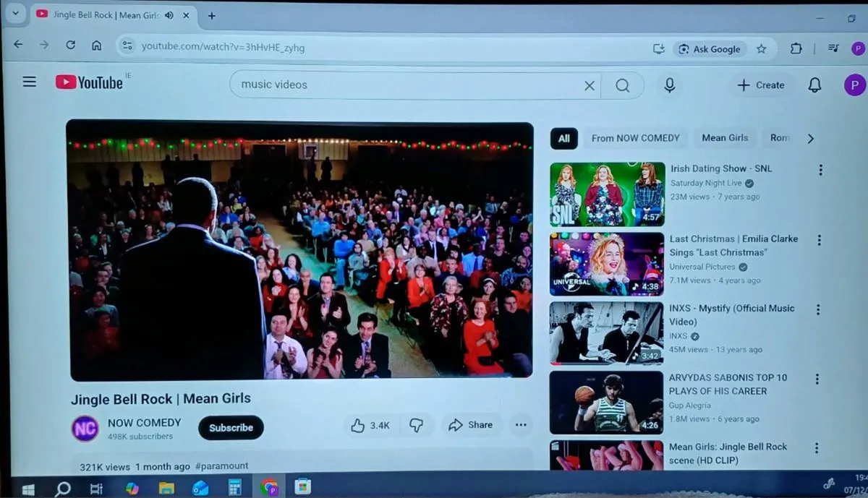Open the Create button in header
The image size is (868, 498).
[x=760, y=85]
